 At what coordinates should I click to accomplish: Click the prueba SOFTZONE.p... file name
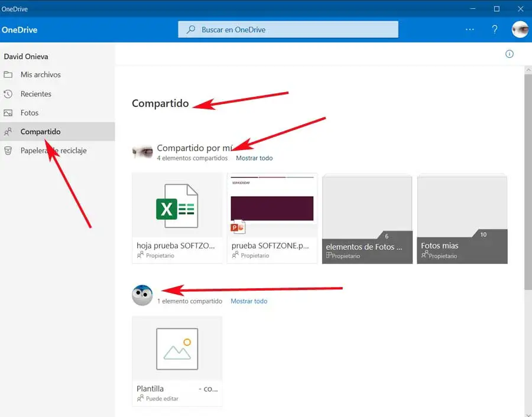pyautogui.click(x=270, y=246)
